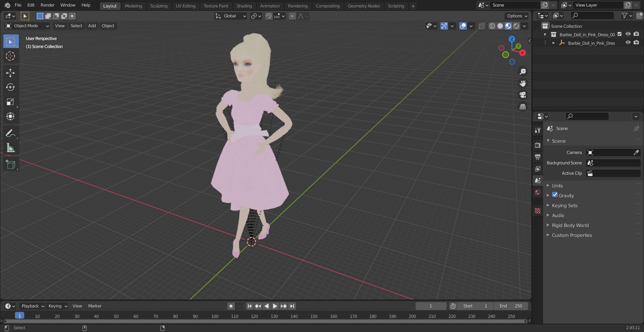Screen dimensions: 644x332
Task: Switch to Rendered viewport shading
Action: click(516, 26)
